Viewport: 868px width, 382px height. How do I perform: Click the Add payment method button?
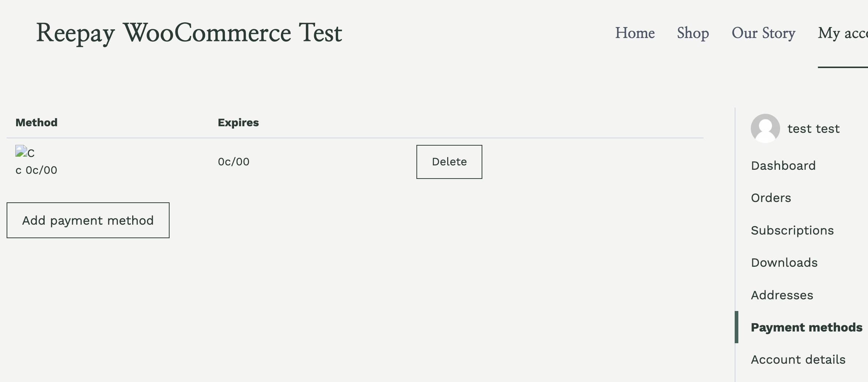88,220
